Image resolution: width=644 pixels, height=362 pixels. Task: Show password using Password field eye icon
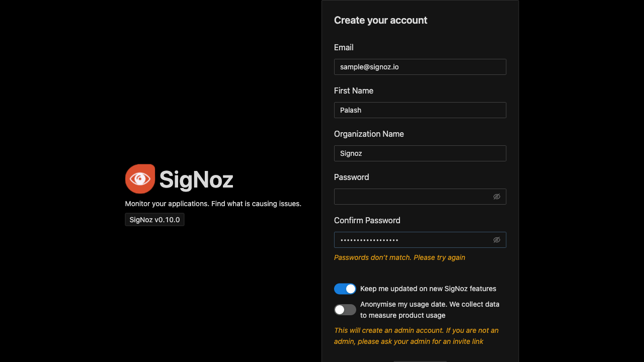point(497,197)
